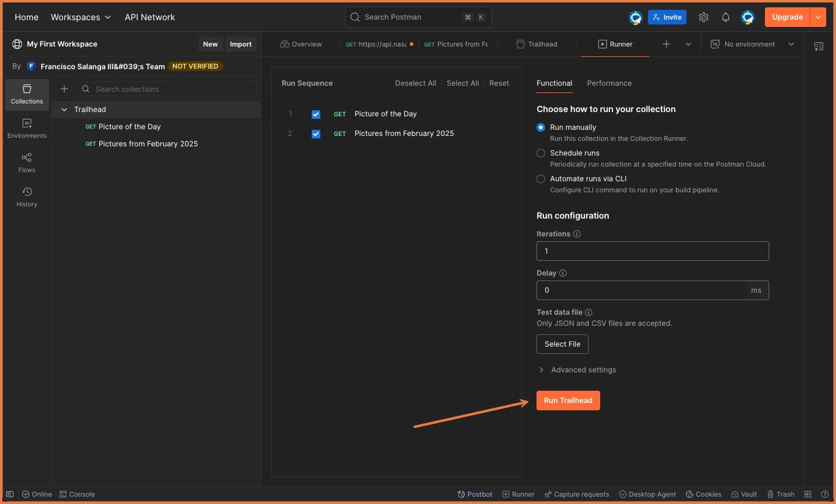Image resolution: width=836 pixels, height=504 pixels.
Task: Click Run Trailhead button
Action: tap(568, 401)
